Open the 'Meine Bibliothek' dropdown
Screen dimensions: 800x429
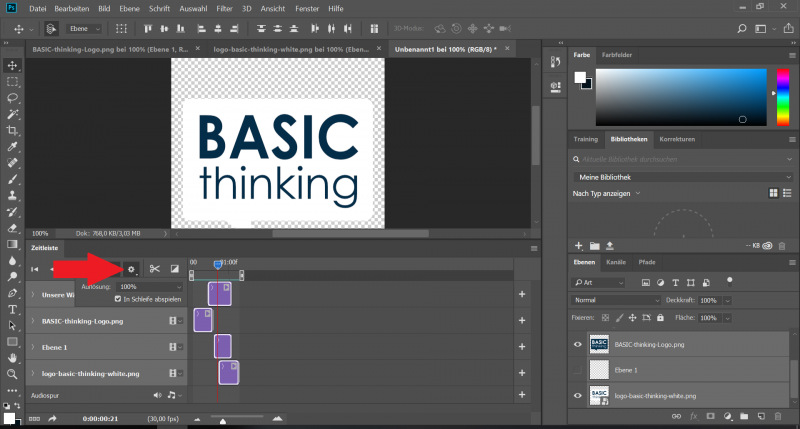[683, 177]
